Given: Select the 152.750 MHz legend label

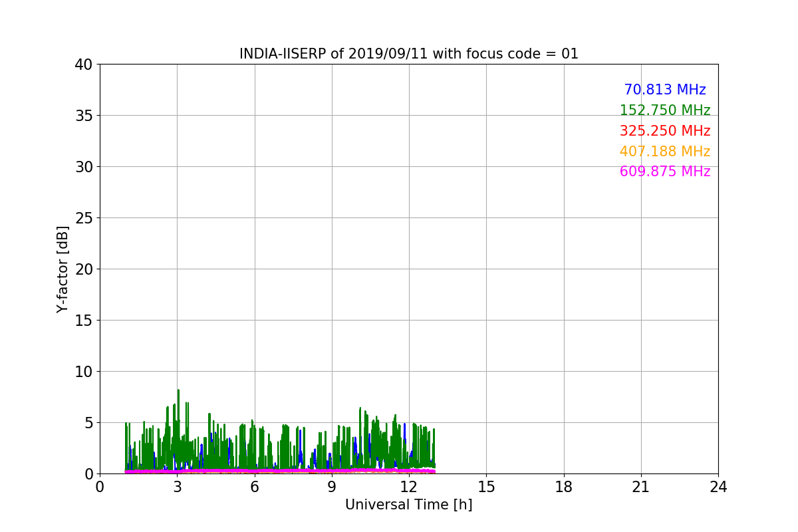Looking at the screenshot, I should click(665, 110).
